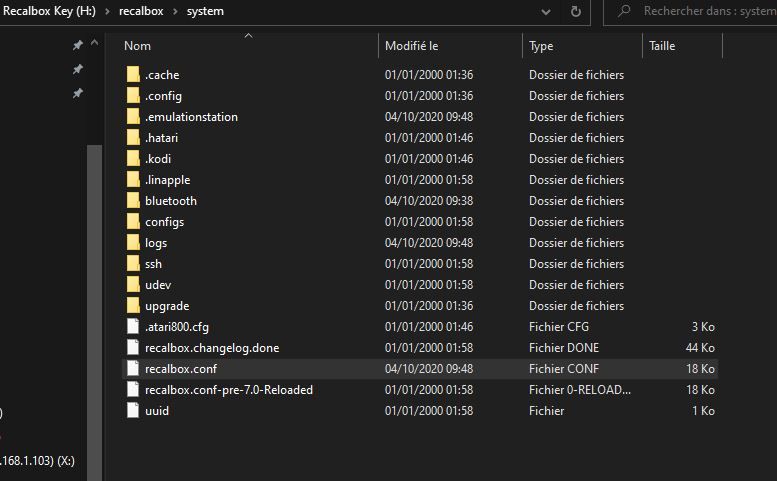Click the ssh folder name
Image resolution: width=777 pixels, height=481 pixels.
[154, 264]
